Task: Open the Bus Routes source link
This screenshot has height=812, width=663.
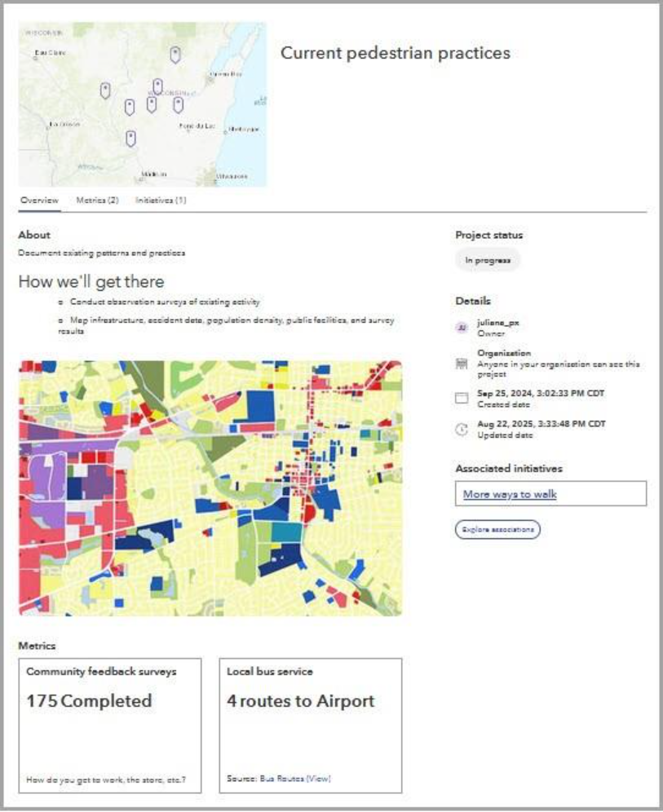Action: click(282, 779)
